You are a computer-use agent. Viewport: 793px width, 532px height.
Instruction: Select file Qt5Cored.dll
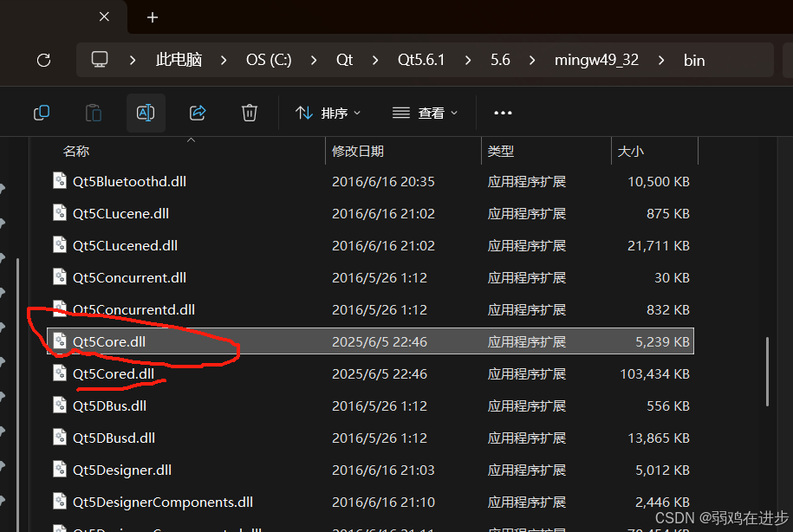(370, 373)
